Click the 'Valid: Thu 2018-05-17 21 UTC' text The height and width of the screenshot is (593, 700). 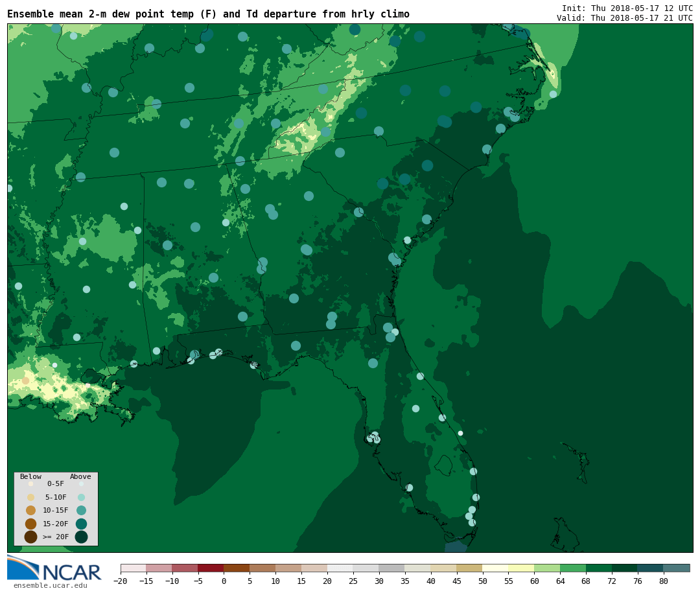point(625,18)
